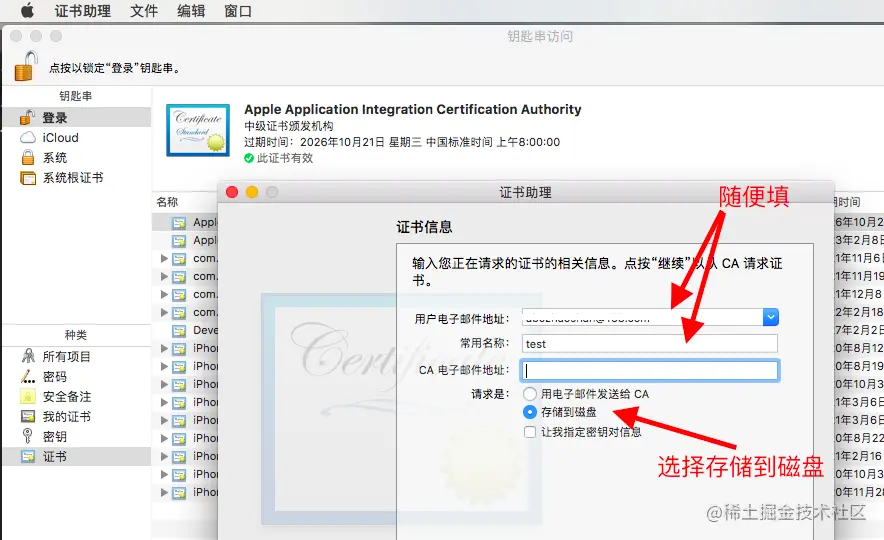Expand the first iPhone certificate row
Viewport: 884px width, 540px height.
[x=164, y=348]
